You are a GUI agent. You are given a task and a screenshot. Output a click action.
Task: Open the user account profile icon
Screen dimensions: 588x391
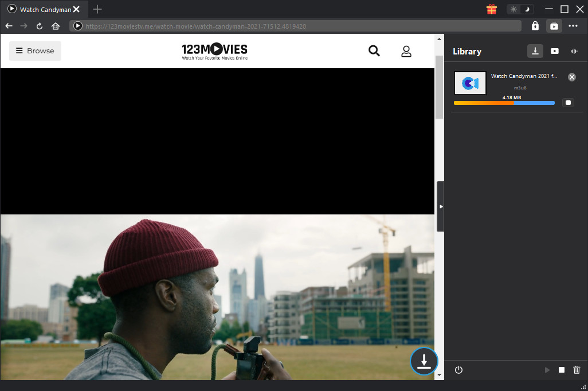coord(406,51)
